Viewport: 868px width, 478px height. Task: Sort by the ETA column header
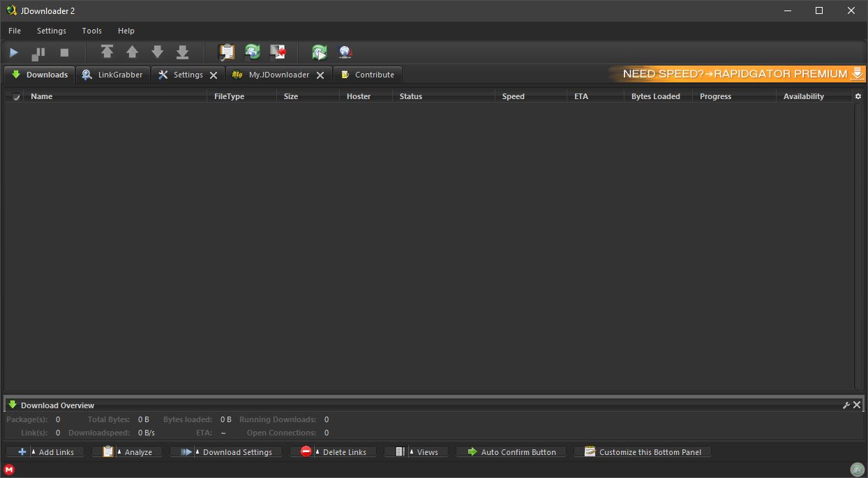[x=595, y=96]
